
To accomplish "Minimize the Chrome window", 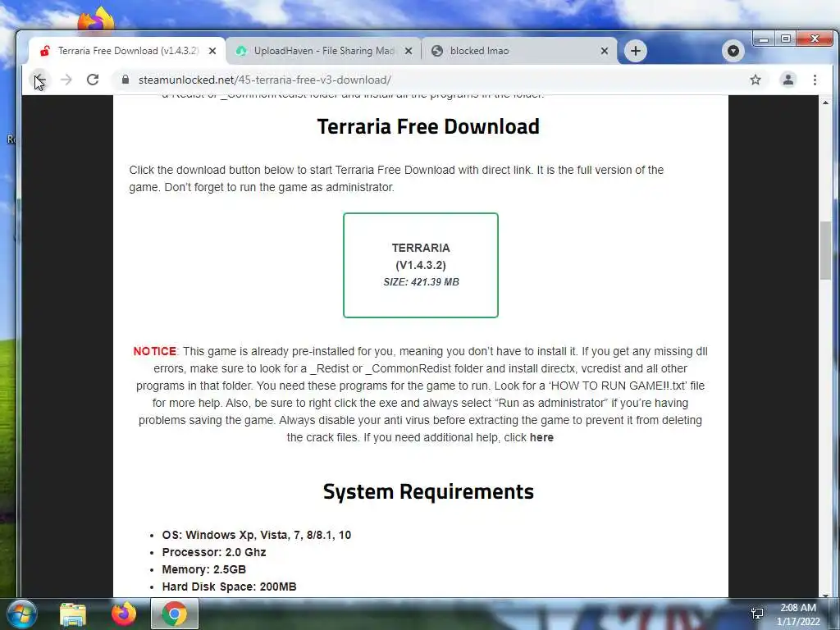I will 764,39.
